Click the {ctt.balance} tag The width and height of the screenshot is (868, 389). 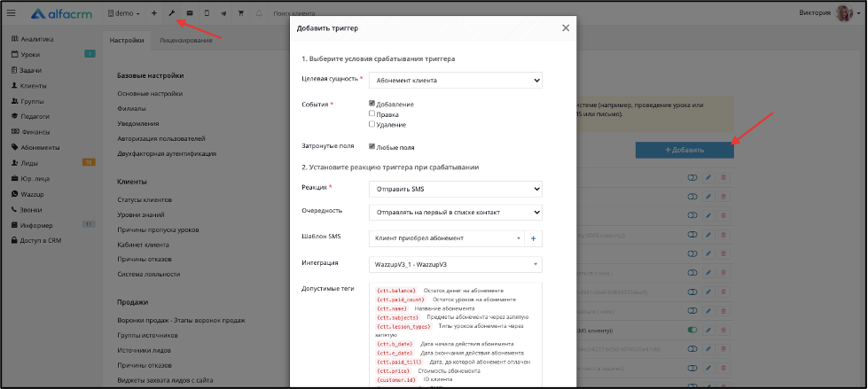pyautogui.click(x=395, y=290)
